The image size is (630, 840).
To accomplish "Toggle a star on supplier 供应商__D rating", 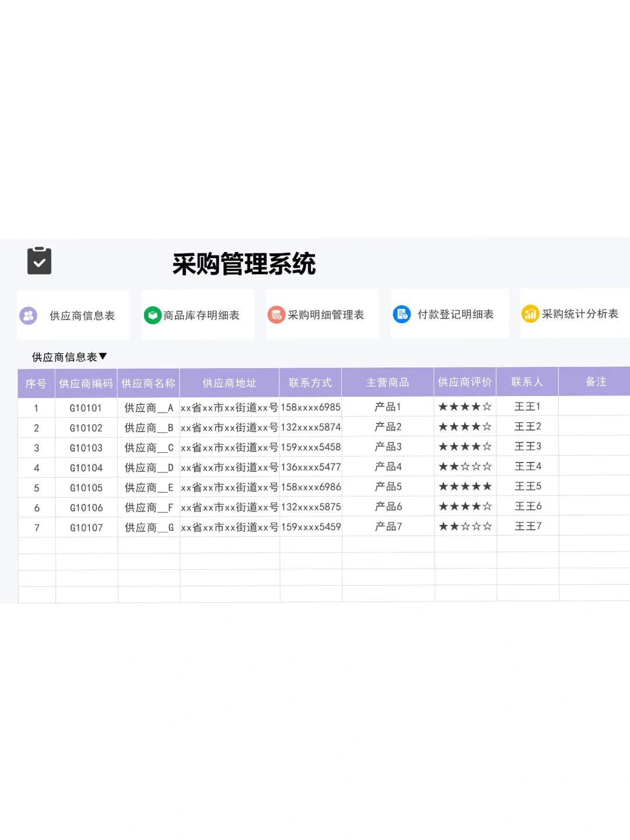I will (465, 466).
